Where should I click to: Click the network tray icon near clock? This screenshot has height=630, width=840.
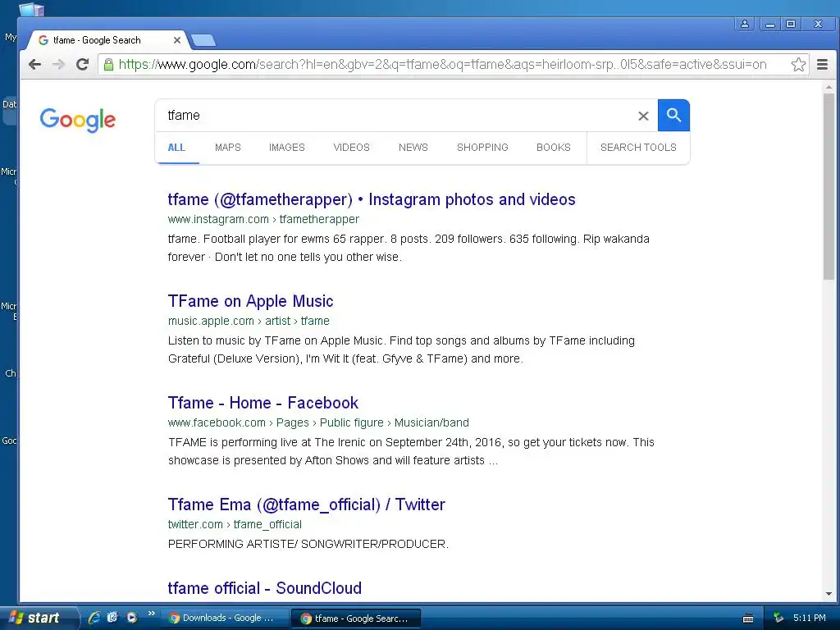(x=778, y=619)
